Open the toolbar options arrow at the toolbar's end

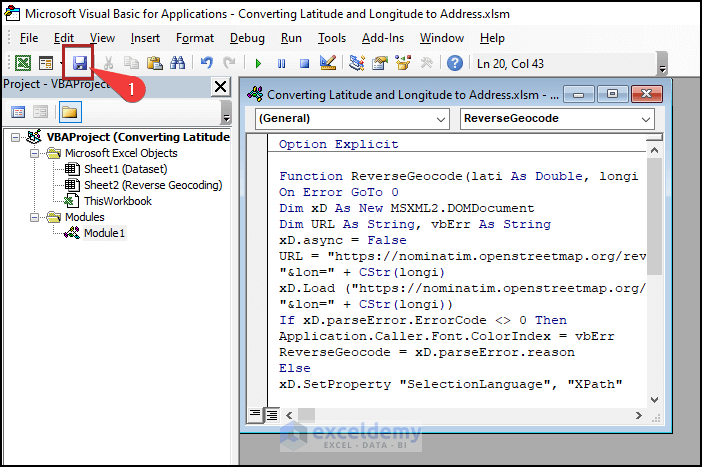pos(663,64)
